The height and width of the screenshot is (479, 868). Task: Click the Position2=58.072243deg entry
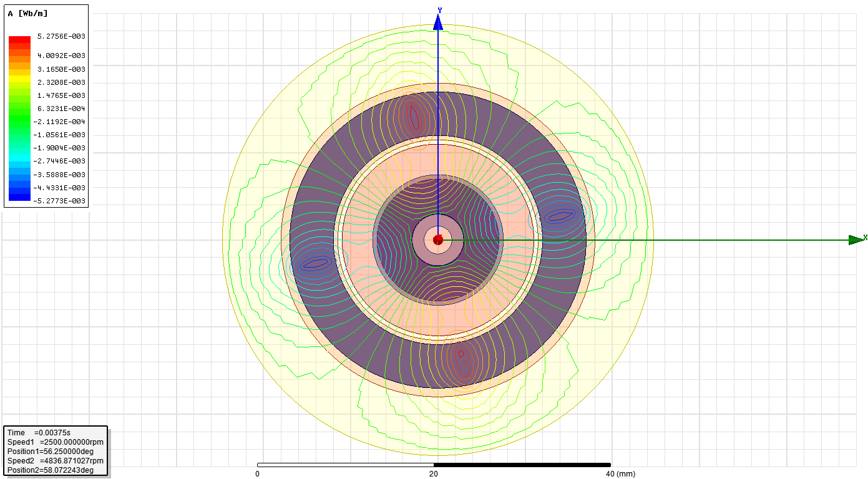[x=50, y=470]
